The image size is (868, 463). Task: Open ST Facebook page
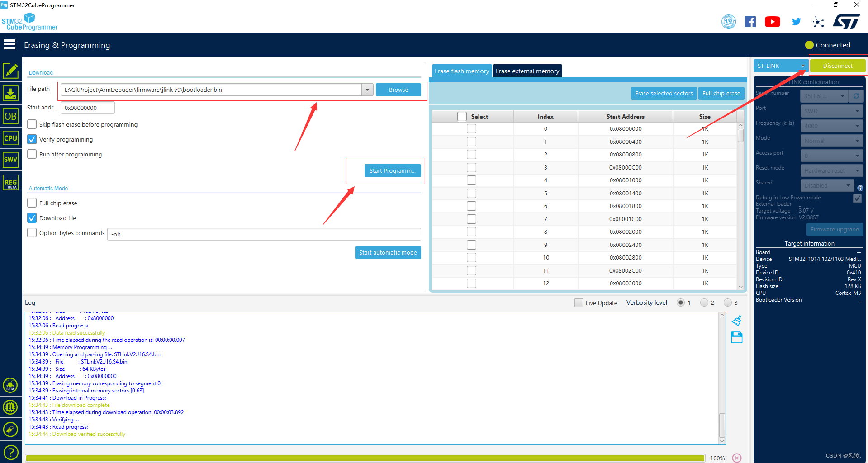[750, 22]
